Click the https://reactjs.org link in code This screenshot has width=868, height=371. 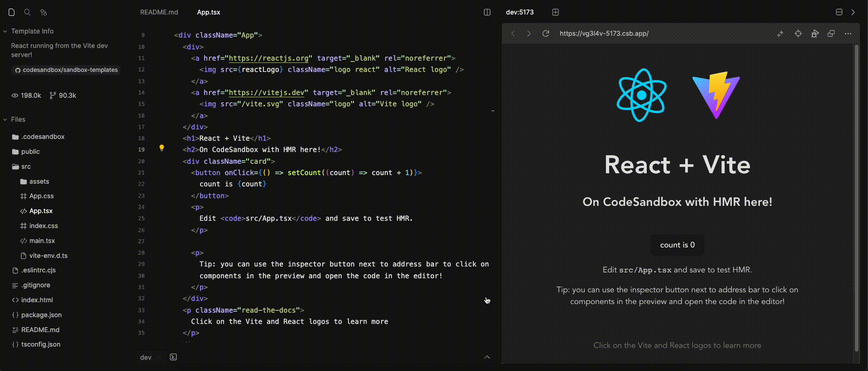coord(268,58)
